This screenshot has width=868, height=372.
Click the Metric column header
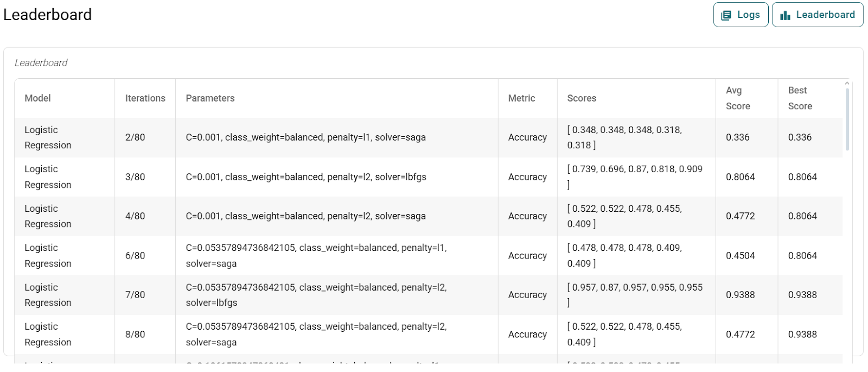point(521,98)
